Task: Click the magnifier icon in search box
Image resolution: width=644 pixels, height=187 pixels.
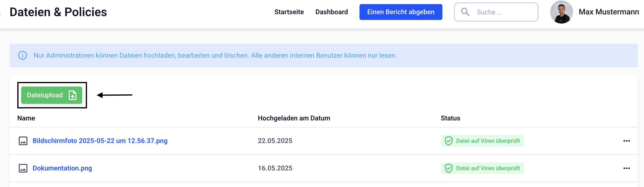Action: click(465, 12)
